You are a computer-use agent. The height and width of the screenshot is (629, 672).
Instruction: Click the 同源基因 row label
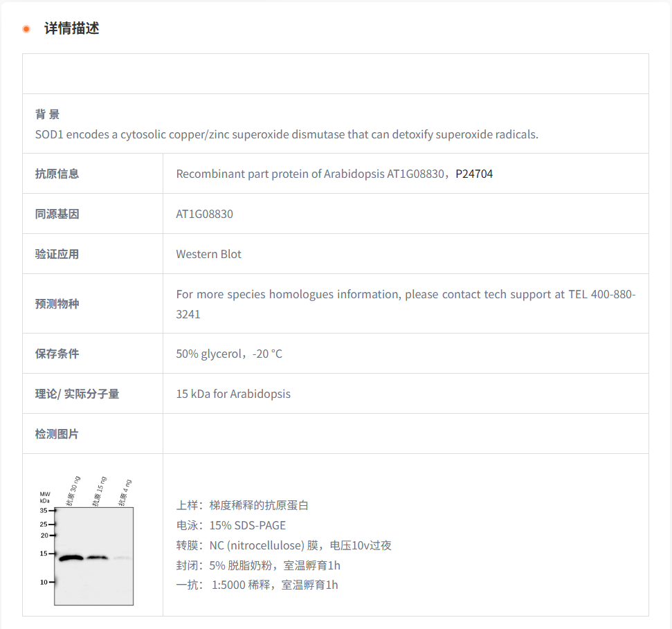57,214
